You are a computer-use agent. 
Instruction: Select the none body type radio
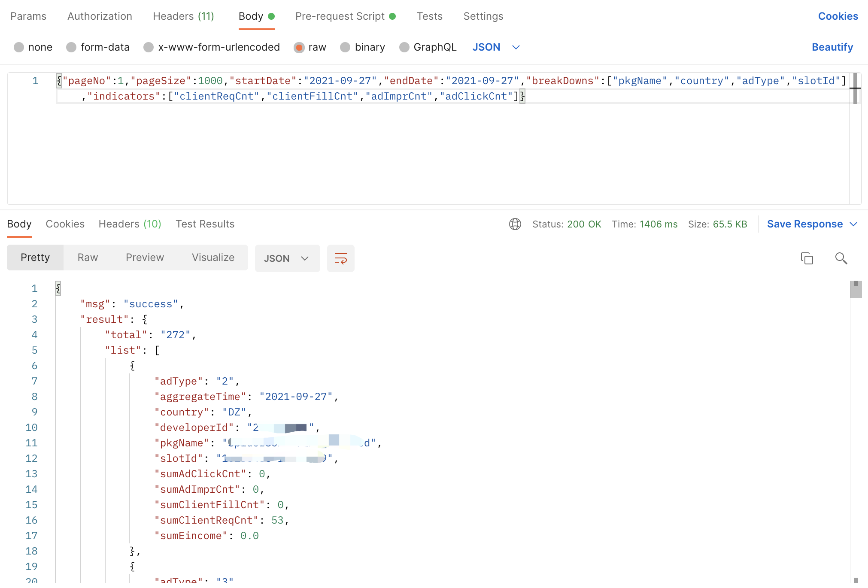19,47
